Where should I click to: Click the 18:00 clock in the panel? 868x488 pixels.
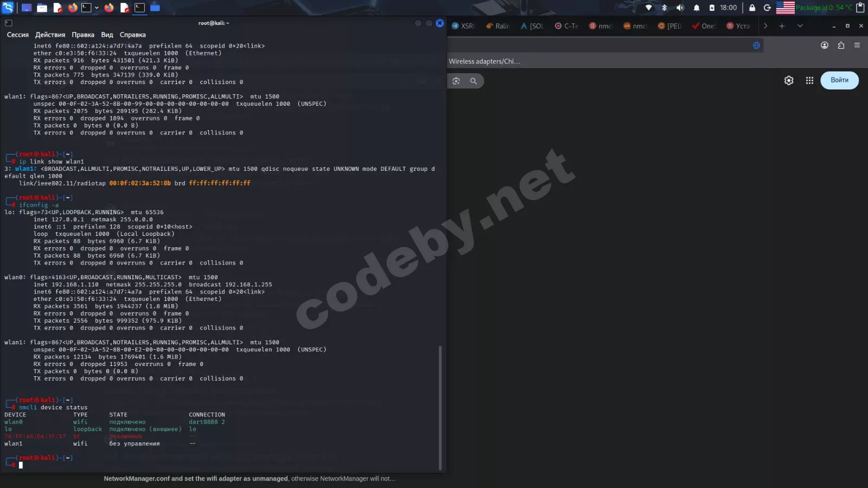point(729,8)
